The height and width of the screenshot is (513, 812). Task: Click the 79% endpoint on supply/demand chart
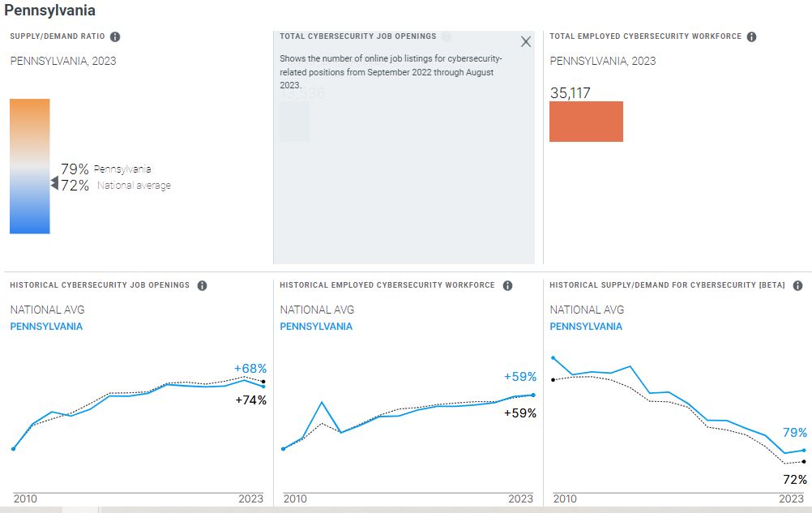coord(803,450)
